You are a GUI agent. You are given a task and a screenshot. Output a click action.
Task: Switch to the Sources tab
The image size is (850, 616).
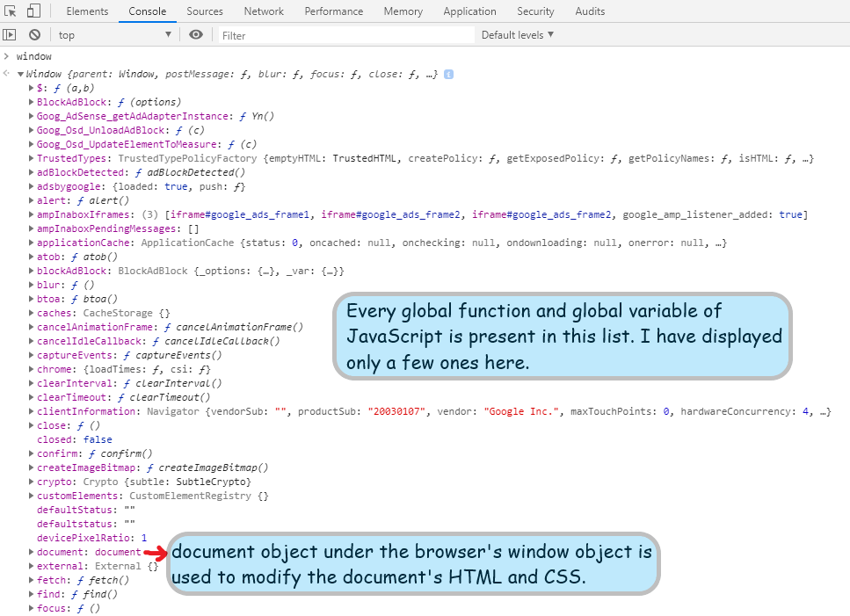204,11
